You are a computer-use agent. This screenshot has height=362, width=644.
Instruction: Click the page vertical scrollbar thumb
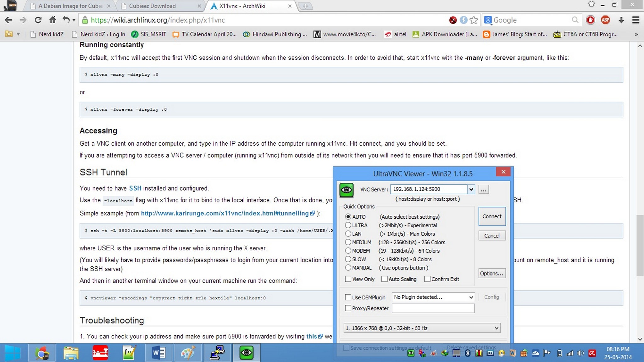tap(640, 245)
